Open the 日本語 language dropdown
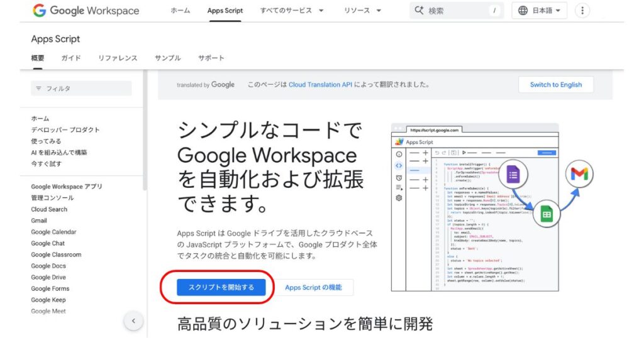 (x=539, y=11)
